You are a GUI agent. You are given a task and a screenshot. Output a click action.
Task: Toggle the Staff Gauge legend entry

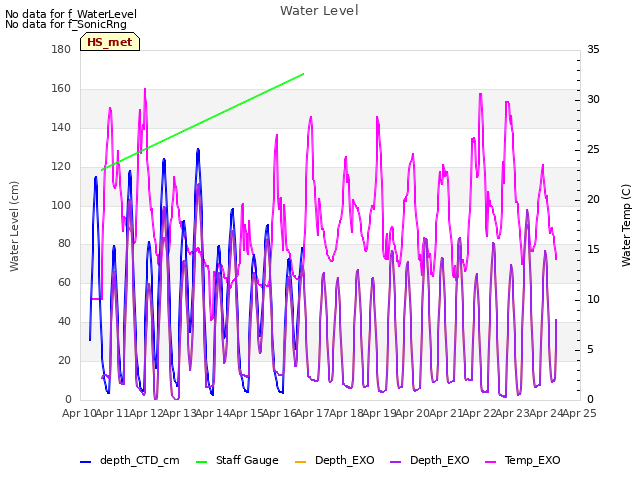[x=237, y=460]
